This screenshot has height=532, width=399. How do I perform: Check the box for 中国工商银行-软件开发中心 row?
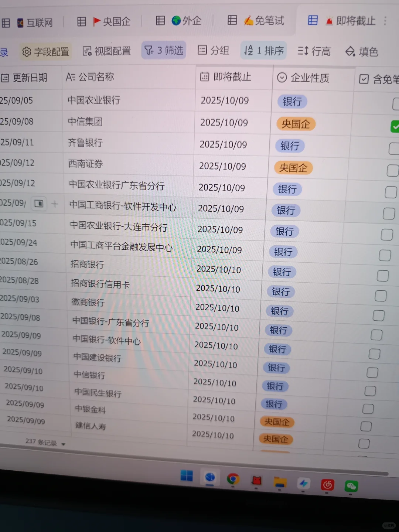point(389,214)
